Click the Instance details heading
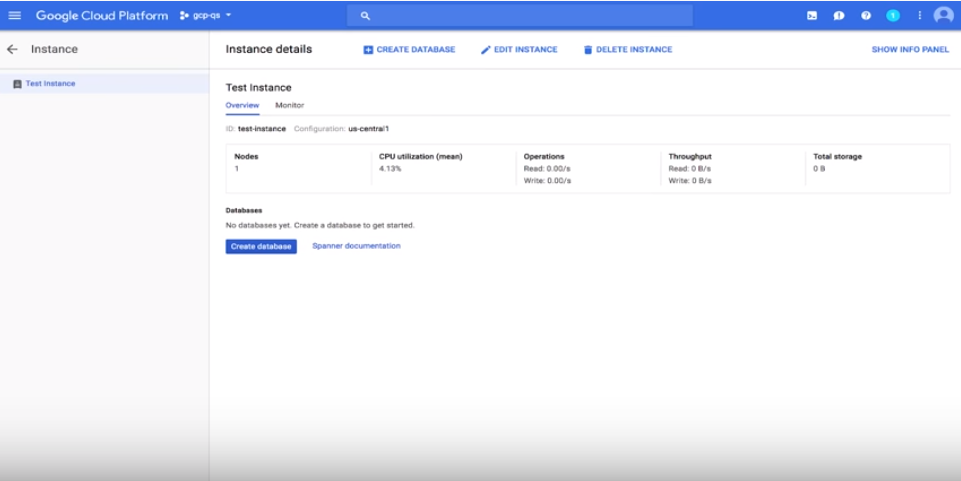 pos(268,49)
